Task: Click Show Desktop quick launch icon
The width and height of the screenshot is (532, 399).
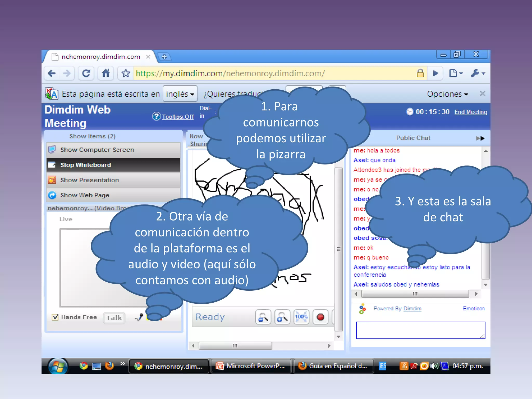Action: coord(97,366)
